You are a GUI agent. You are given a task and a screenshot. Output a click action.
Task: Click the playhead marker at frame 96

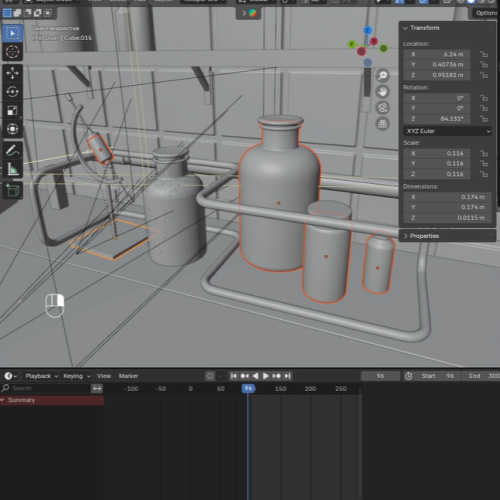(248, 388)
